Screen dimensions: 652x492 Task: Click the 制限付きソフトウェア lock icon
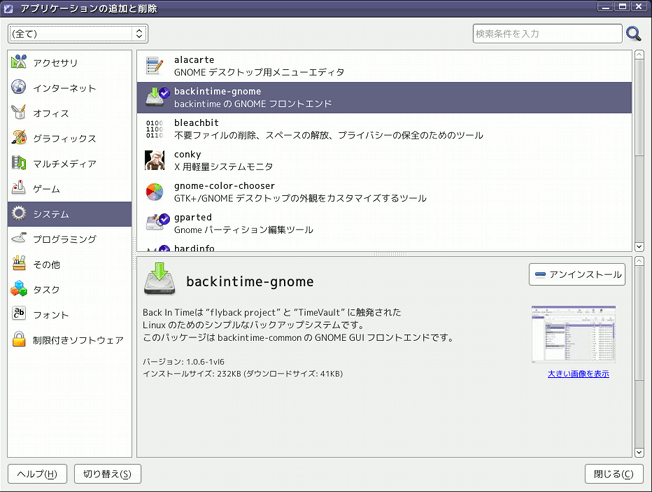[x=19, y=339]
